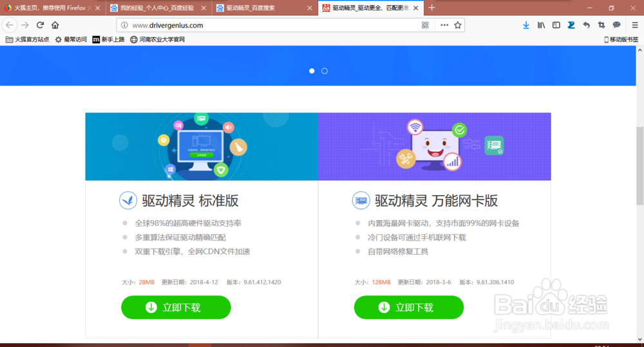Click the 驱动精灵 标准版 logo icon
Screen dimensions: 644x347
click(x=128, y=200)
